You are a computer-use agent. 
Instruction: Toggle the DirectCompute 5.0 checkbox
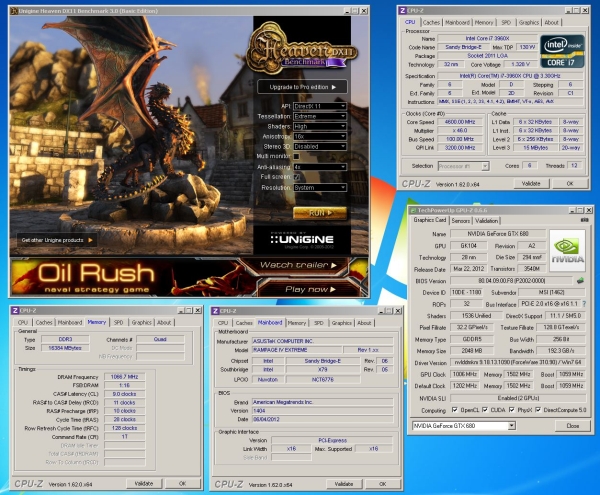tap(538, 410)
